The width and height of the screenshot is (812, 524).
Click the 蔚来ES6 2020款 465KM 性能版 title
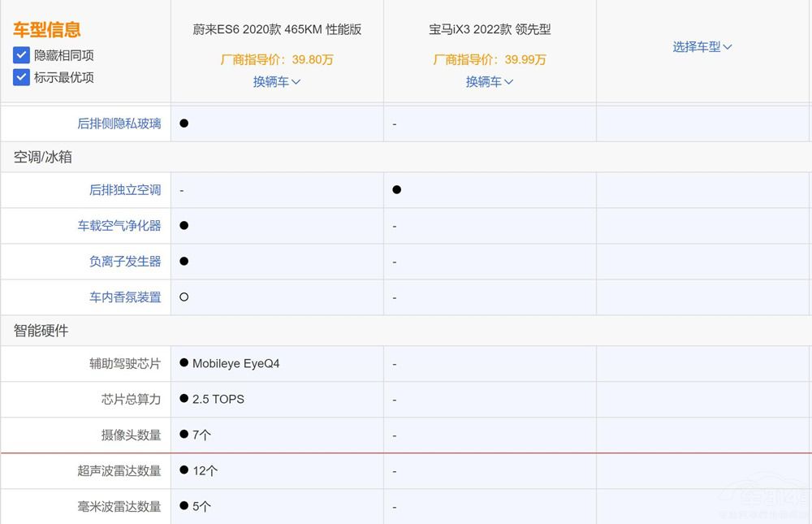tap(277, 29)
